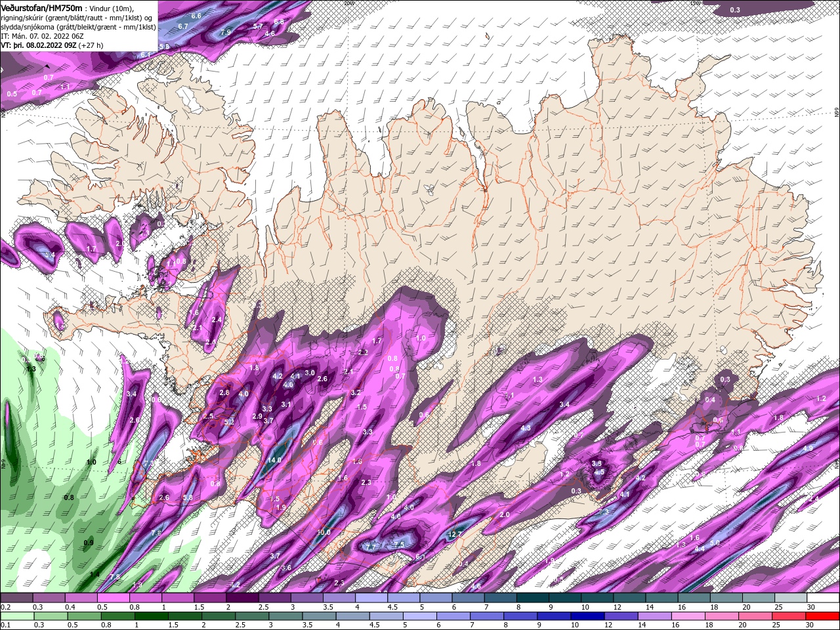Click the 6.6 value near the top-left
The image size is (840, 630).
coord(196,15)
